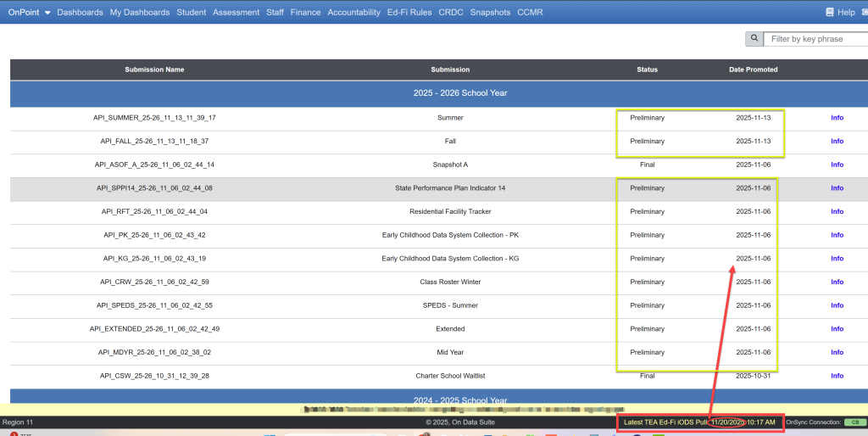Viewport: 868px width, 436px height.
Task: Open the Accountability menu
Action: pyautogui.click(x=353, y=13)
